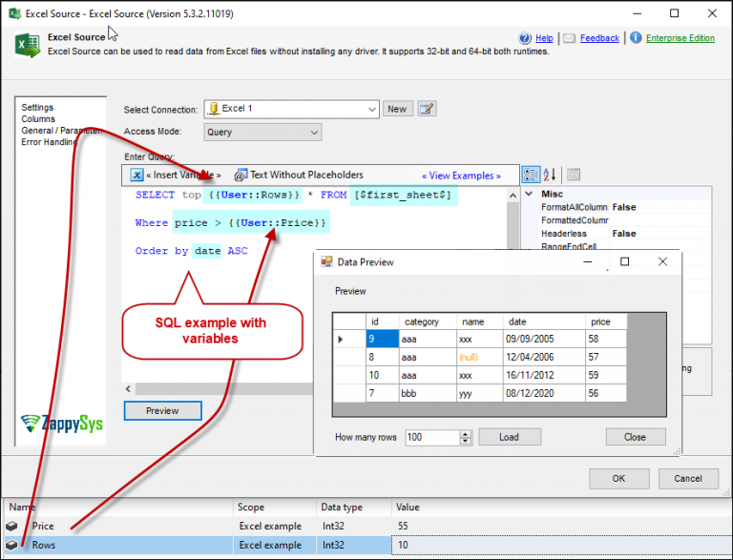The width and height of the screenshot is (733, 560).
Task: Click cell with date 16/11/2012
Action: click(544, 375)
